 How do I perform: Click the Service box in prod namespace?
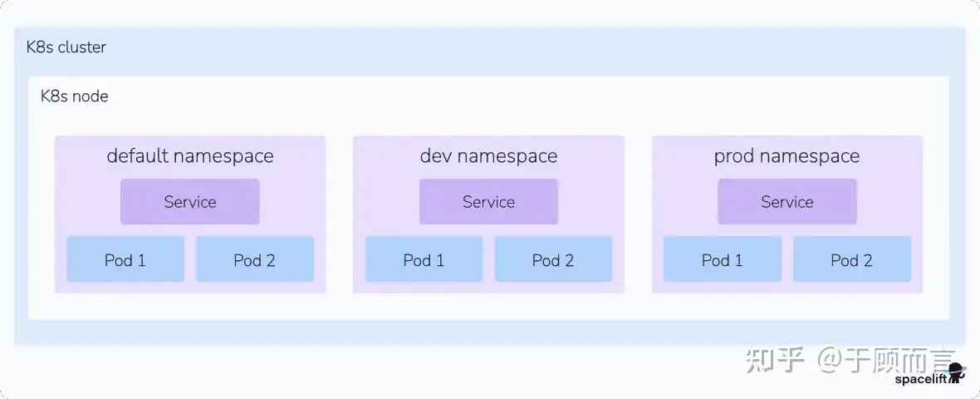[x=786, y=201]
